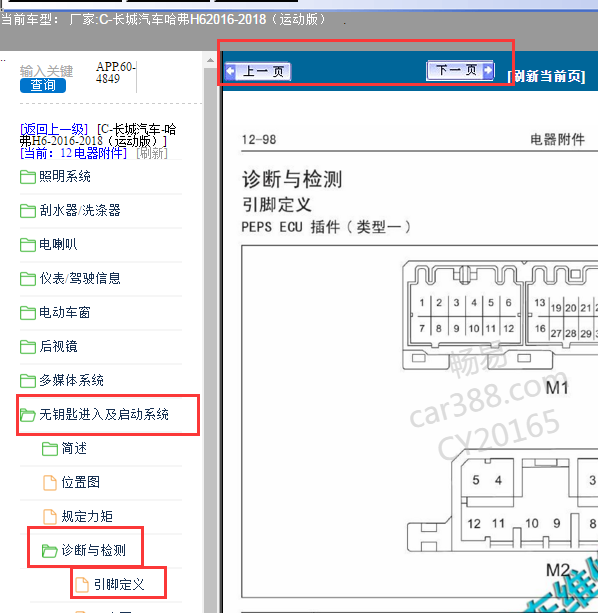Click folder icon beside 后视镜
598x613 pixels.
click(28, 347)
